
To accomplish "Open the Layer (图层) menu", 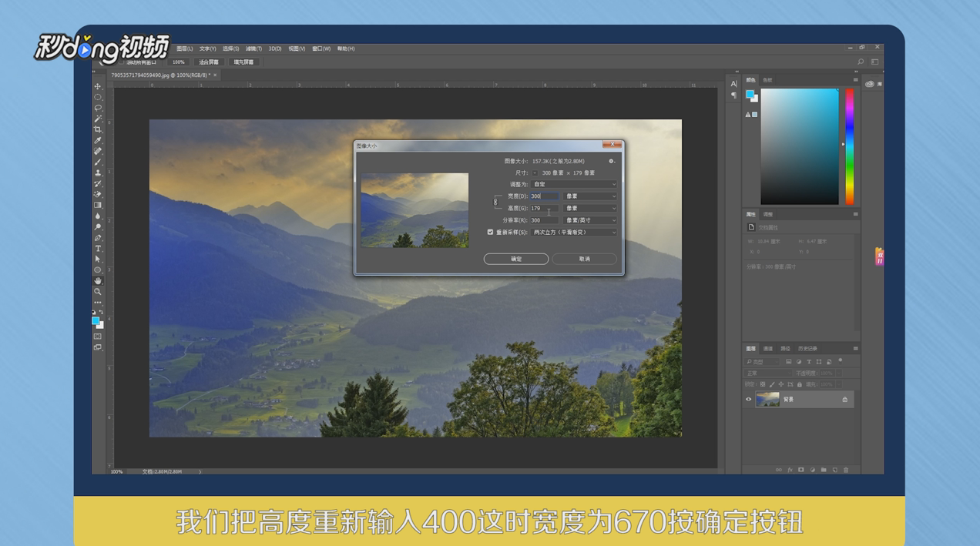I will (x=184, y=49).
